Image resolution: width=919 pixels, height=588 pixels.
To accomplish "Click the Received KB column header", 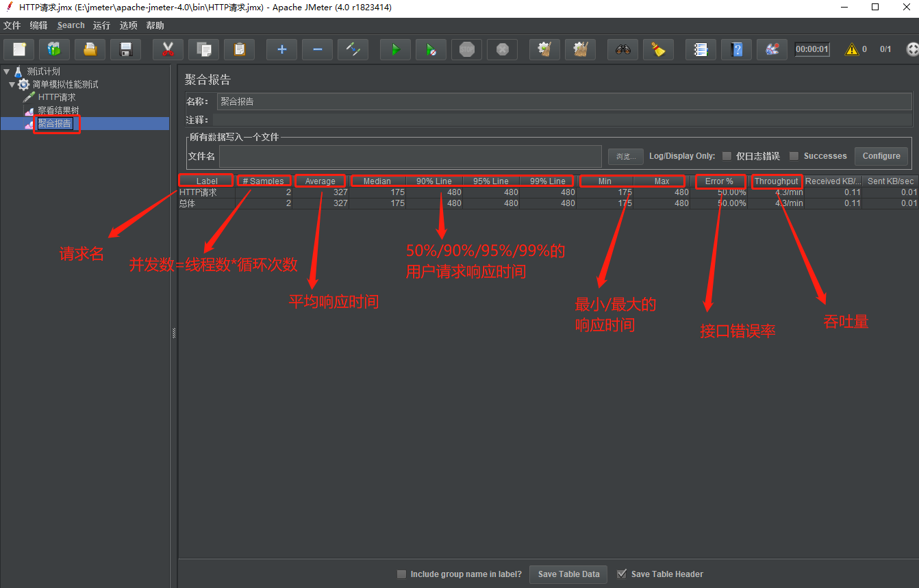I will click(833, 181).
